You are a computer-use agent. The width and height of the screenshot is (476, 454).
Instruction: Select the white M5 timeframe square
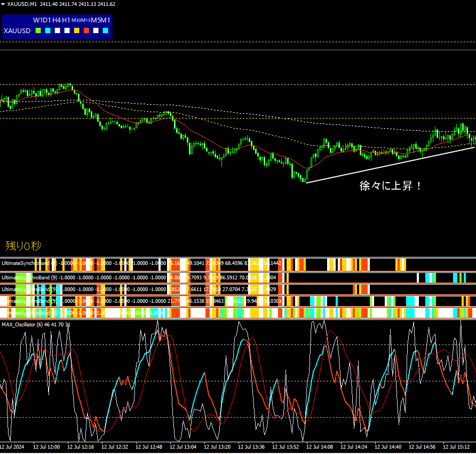coord(96,30)
